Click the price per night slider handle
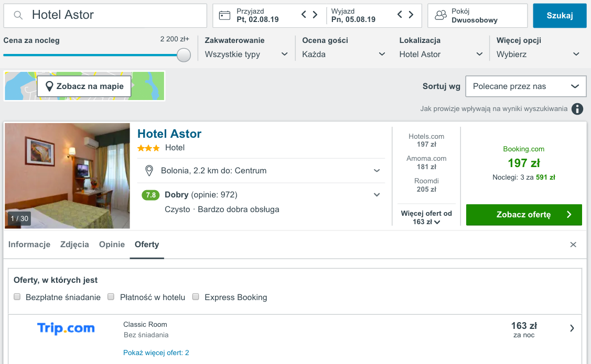The width and height of the screenshot is (591, 364). (x=184, y=55)
